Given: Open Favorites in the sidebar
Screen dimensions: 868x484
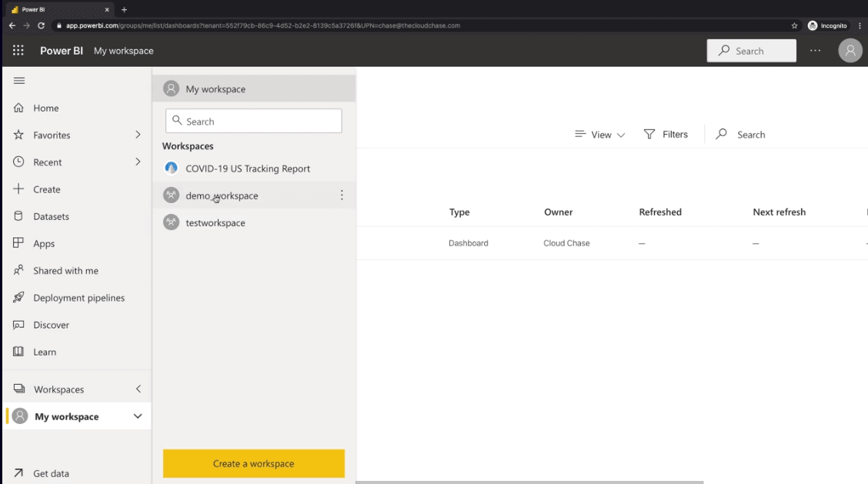Looking at the screenshot, I should click(52, 135).
